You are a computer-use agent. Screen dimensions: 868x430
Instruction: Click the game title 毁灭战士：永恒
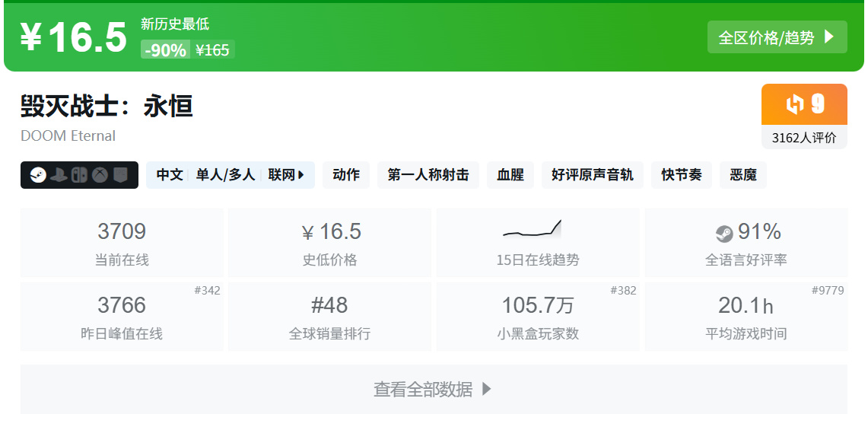(107, 106)
